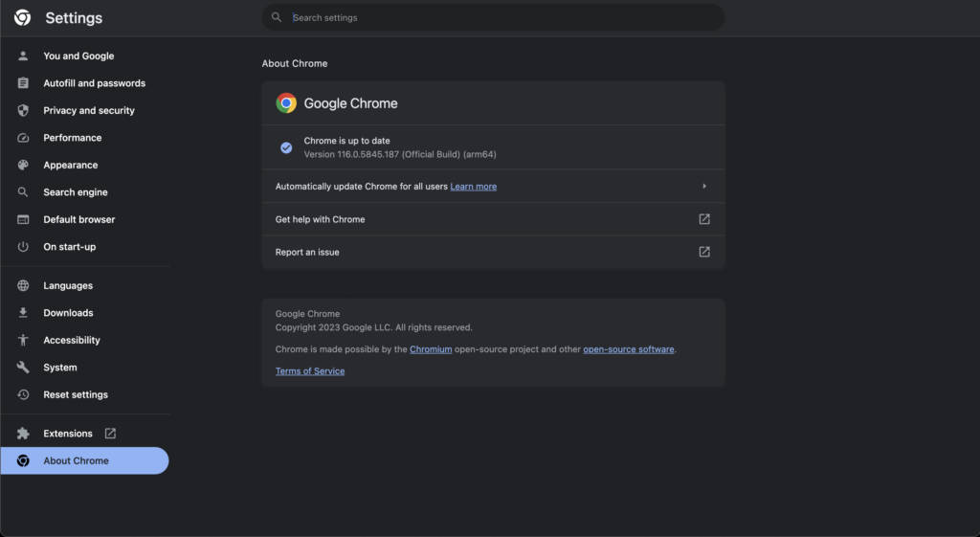Click the Version 116.0.5845.187 text

pyautogui.click(x=400, y=154)
